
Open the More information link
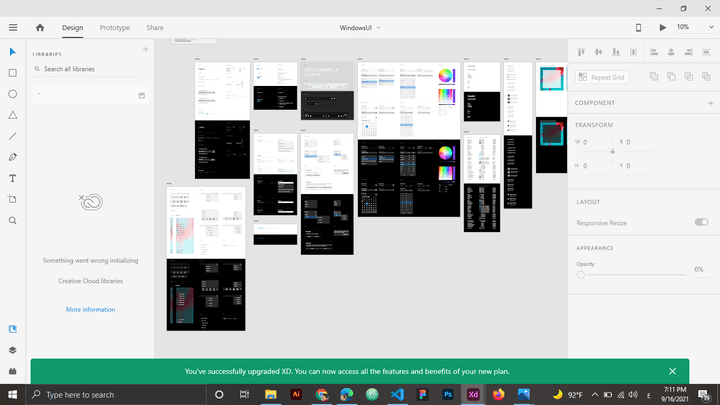(x=90, y=309)
